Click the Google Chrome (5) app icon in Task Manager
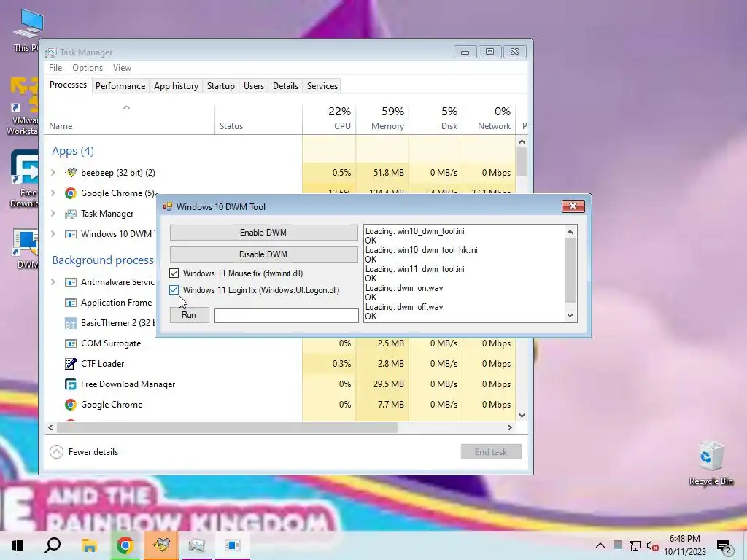This screenshot has width=747, height=560. point(71,192)
